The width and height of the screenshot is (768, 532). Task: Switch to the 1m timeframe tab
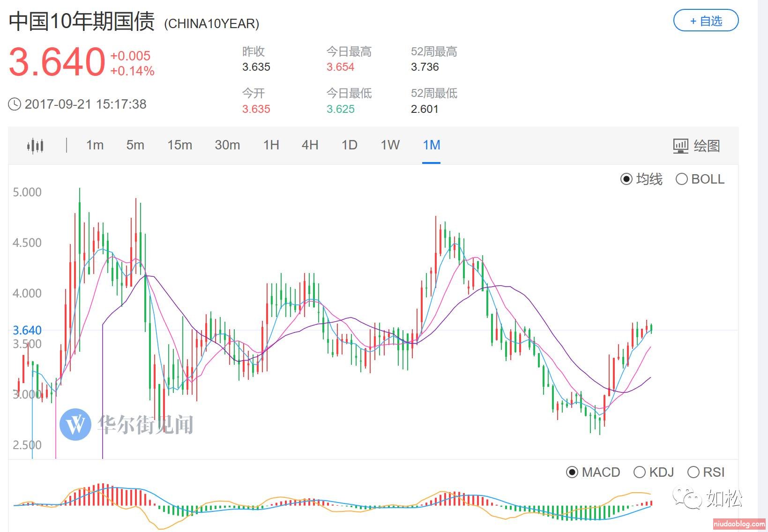(95, 145)
